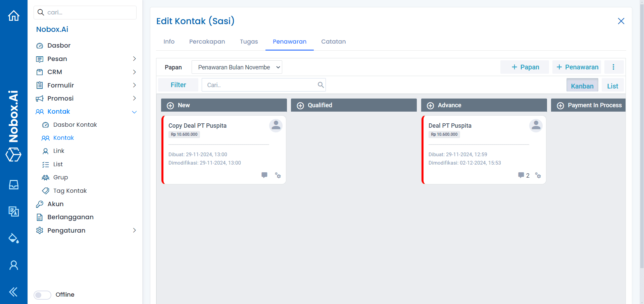The image size is (644, 304).
Task: Switch board view to List mode
Action: coord(612,85)
